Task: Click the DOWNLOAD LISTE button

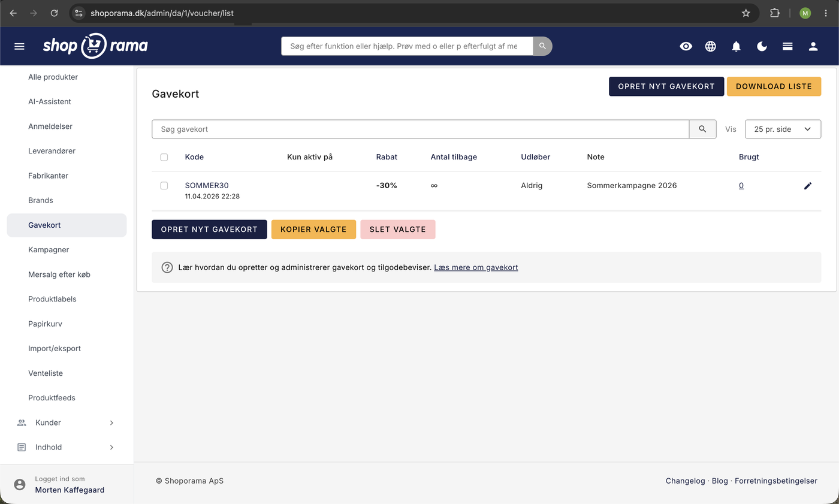Action: click(774, 86)
